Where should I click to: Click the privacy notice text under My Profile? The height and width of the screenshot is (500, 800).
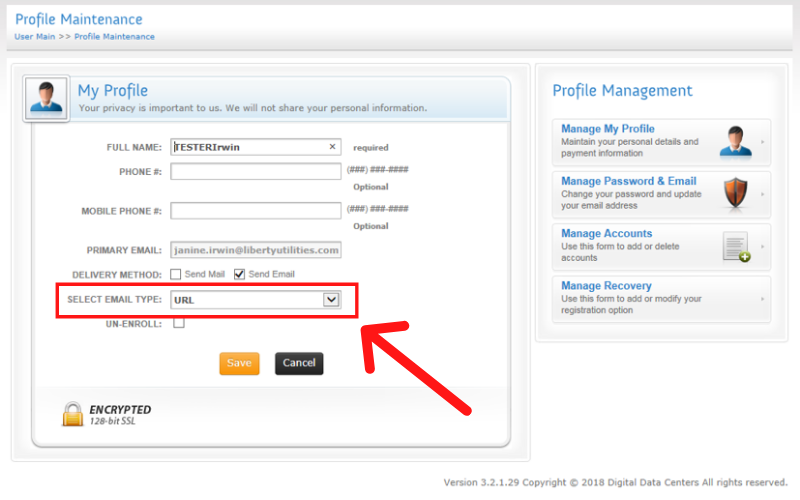click(253, 108)
